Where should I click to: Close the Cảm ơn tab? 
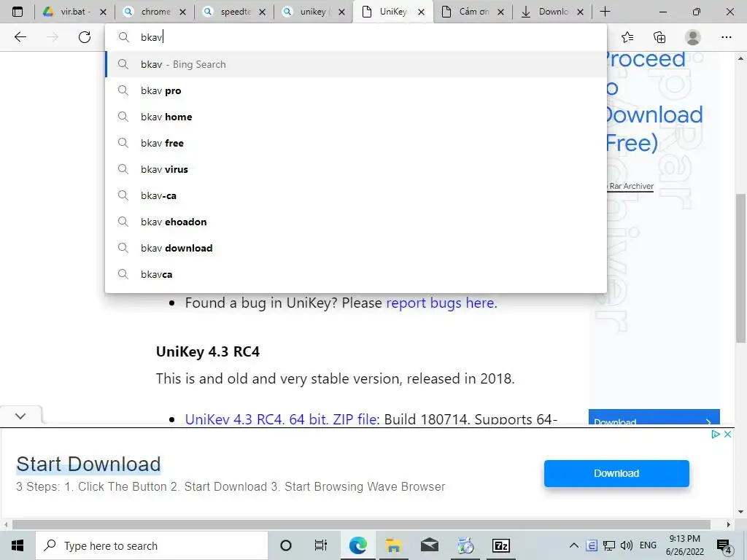[x=500, y=12]
